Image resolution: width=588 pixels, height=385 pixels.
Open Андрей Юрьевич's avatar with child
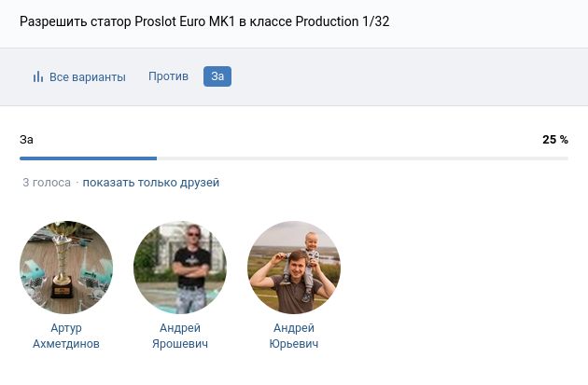pos(294,268)
